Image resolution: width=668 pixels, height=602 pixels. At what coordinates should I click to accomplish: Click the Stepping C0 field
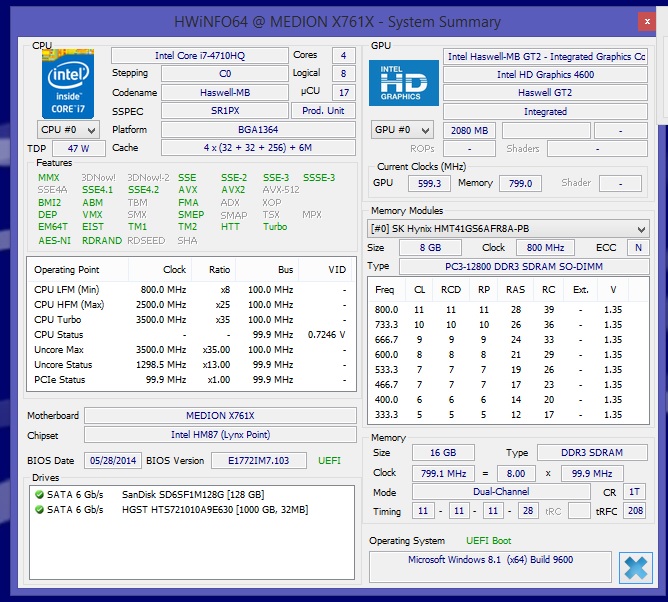tap(225, 73)
